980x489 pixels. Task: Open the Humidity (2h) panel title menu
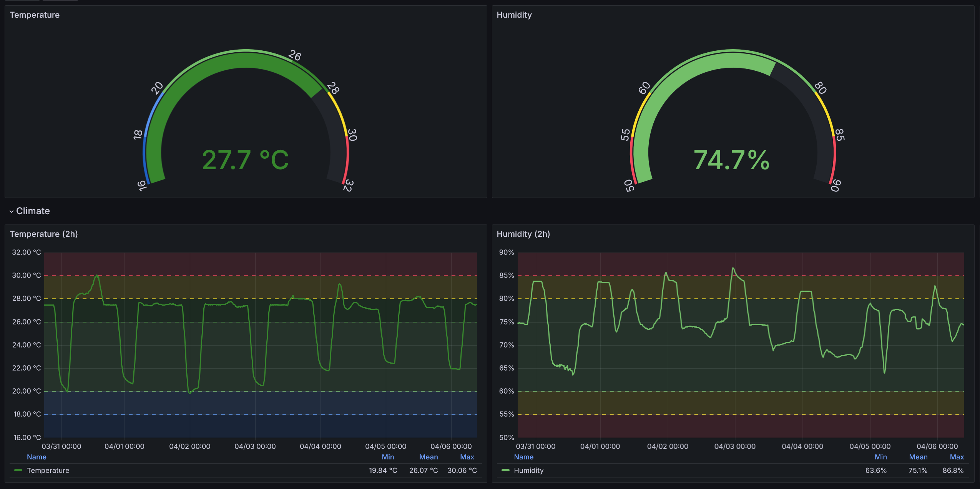coord(523,234)
